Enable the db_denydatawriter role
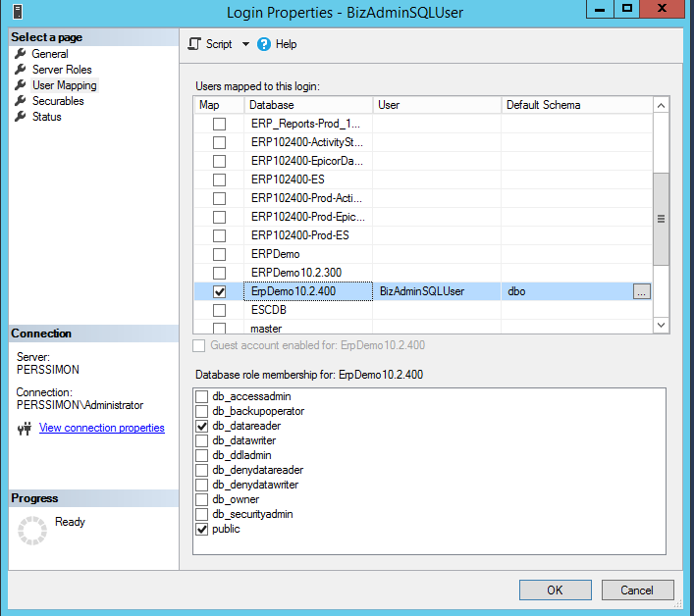 202,485
